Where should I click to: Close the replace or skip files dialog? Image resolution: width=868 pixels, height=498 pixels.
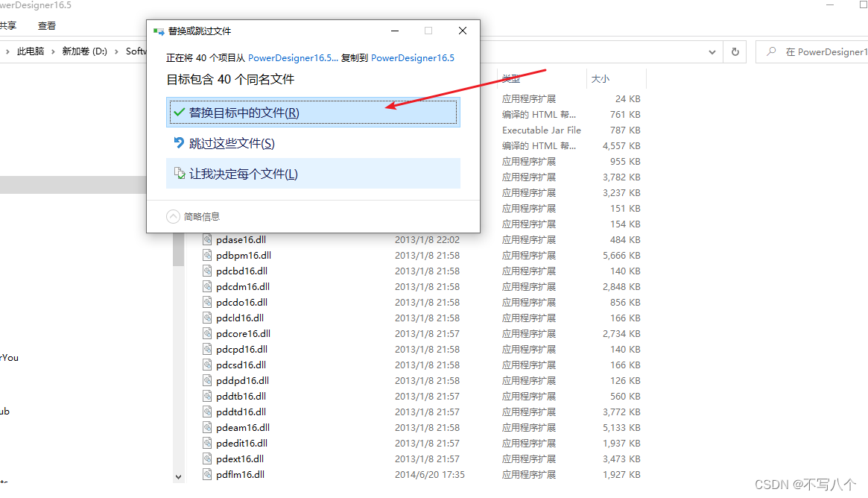click(x=463, y=31)
